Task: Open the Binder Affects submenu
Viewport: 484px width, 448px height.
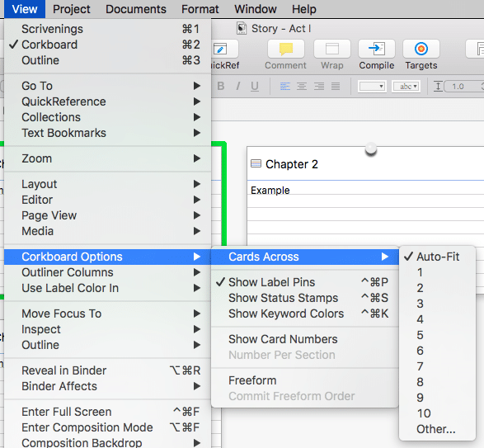Action: (107, 386)
